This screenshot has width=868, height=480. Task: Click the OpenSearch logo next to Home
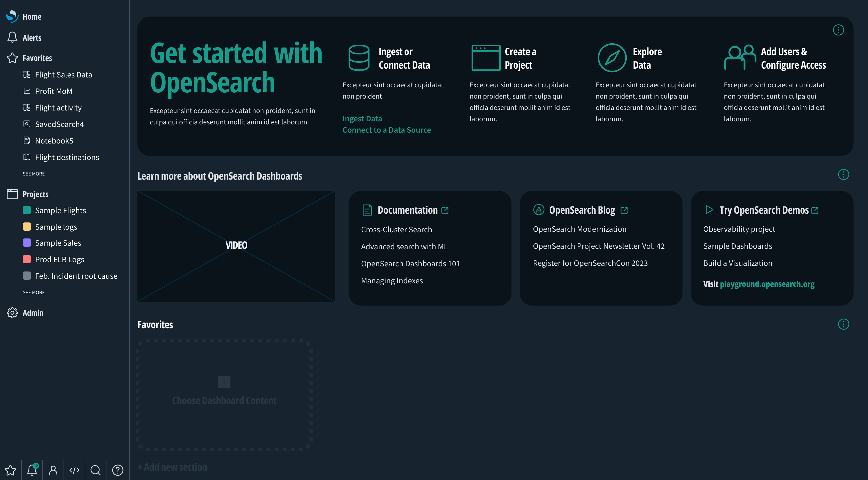12,17
